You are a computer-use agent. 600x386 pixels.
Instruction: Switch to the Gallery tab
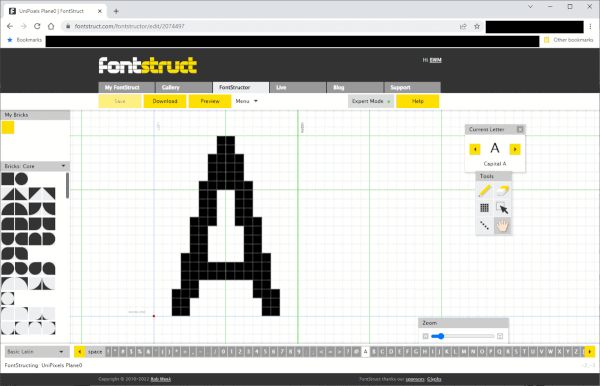184,87
